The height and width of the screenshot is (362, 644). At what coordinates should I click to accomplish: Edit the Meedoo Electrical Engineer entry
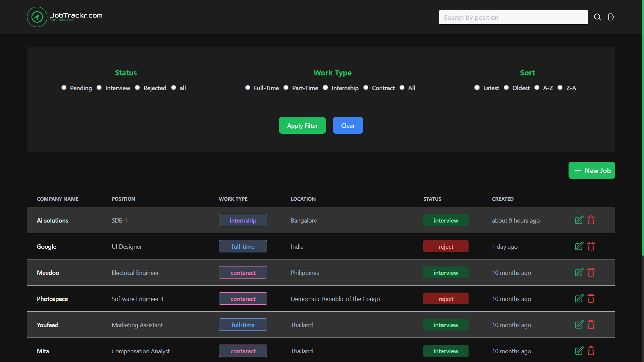579,272
